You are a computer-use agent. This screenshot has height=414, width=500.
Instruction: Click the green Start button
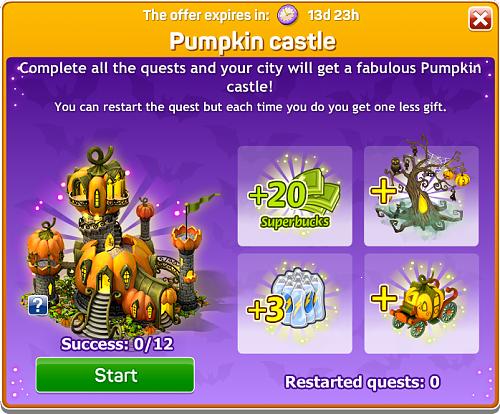[x=115, y=375]
